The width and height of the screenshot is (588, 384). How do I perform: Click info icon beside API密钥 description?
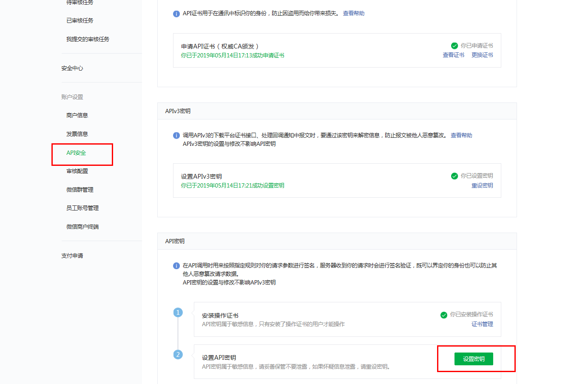[x=176, y=266]
